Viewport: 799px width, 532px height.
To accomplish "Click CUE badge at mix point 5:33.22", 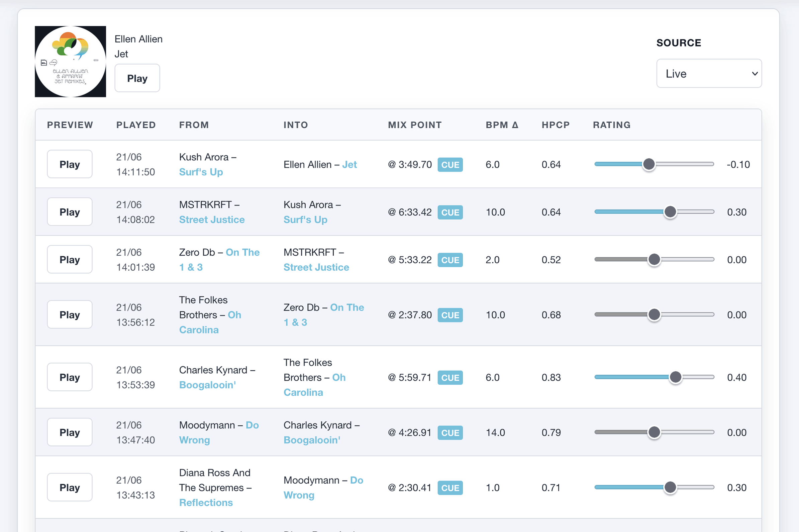I will [x=450, y=260].
